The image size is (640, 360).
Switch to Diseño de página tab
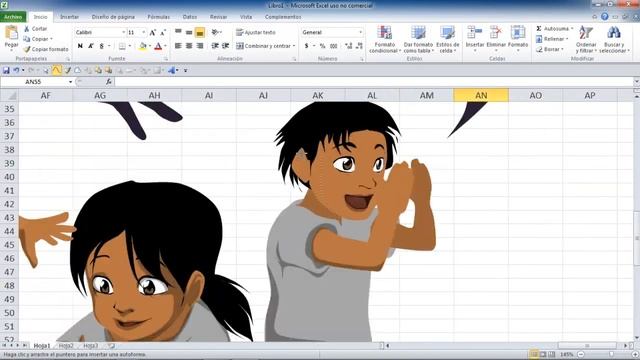(113, 17)
